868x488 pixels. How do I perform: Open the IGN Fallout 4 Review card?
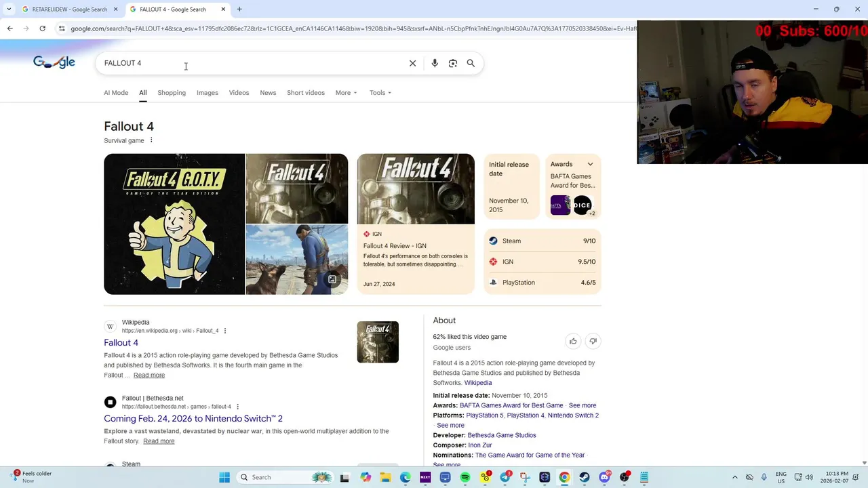pyautogui.click(x=416, y=224)
